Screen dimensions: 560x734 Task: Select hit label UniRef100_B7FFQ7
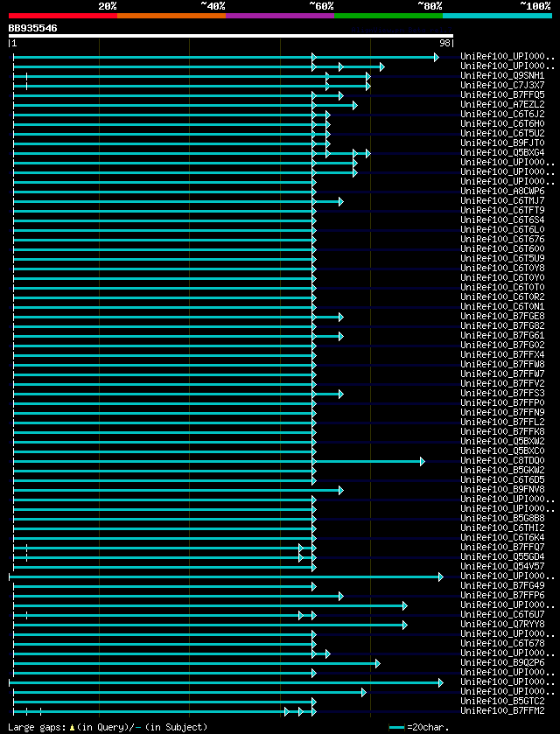[502, 548]
